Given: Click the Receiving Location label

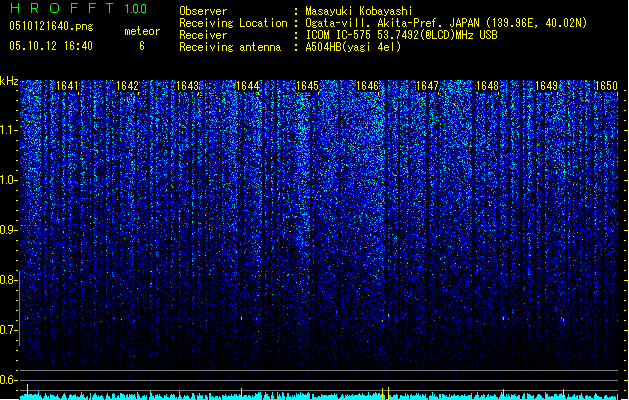Looking at the screenshot, I should coord(233,23).
